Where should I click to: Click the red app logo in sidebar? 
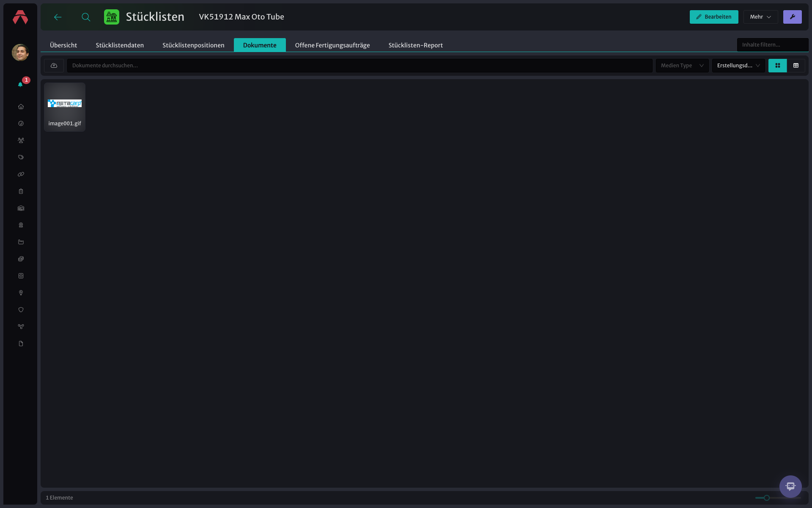coord(20,17)
